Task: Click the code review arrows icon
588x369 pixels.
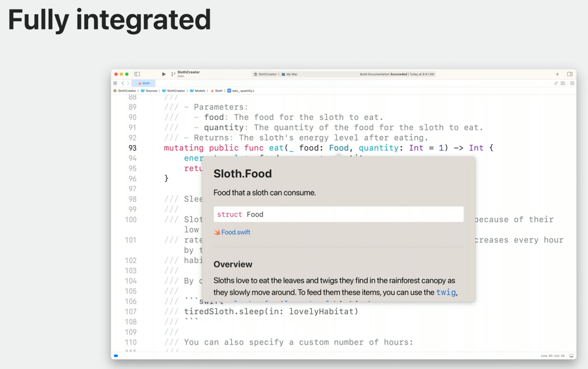Action: [556, 83]
